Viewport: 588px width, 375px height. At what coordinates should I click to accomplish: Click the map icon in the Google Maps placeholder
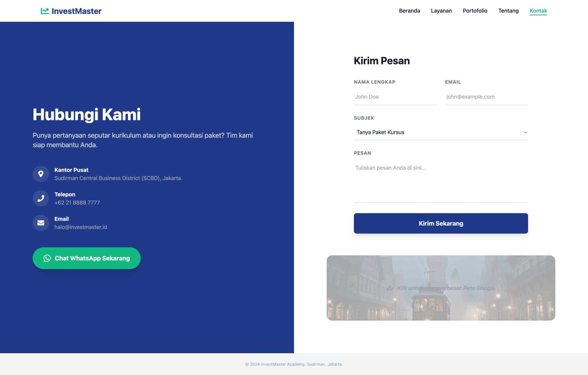390,287
